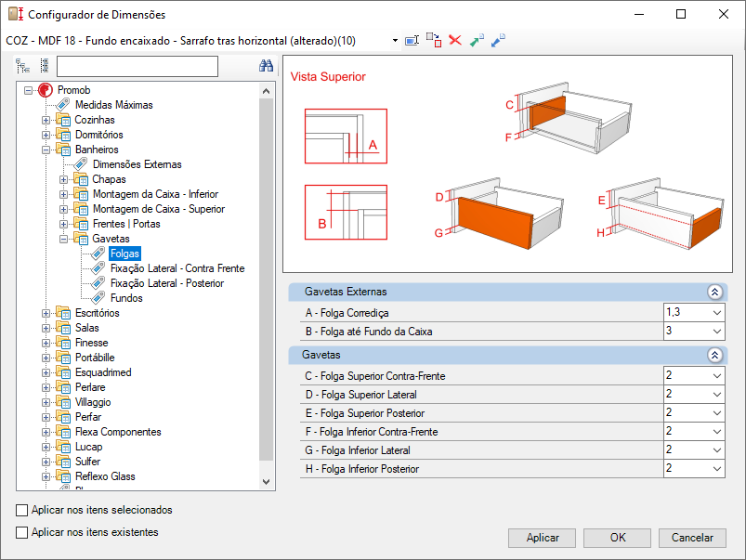The height and width of the screenshot is (560, 746).
Task: Click the duplicate configuration icon
Action: coord(434,41)
